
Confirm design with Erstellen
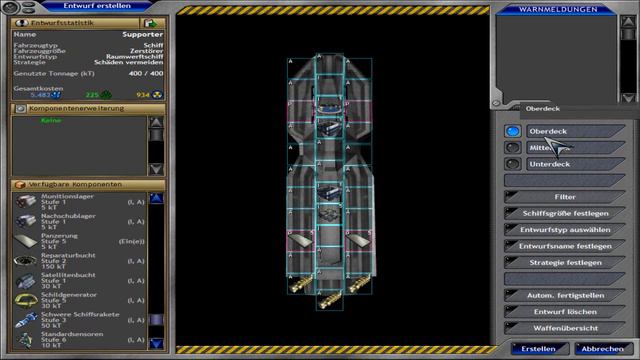540,349
